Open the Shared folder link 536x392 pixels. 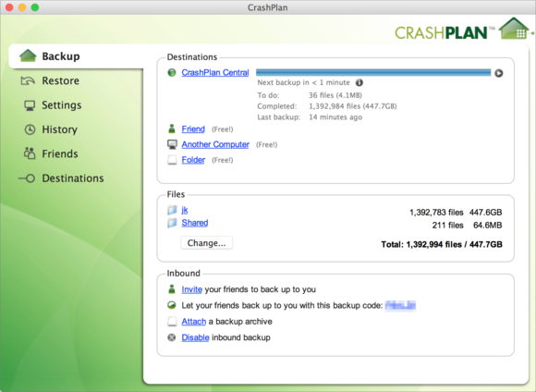pyautogui.click(x=195, y=223)
